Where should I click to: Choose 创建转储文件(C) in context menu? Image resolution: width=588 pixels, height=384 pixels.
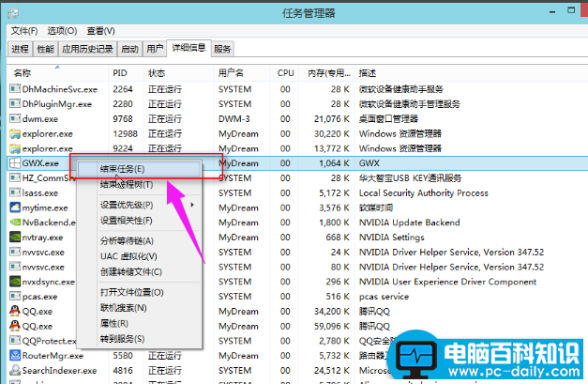click(139, 271)
